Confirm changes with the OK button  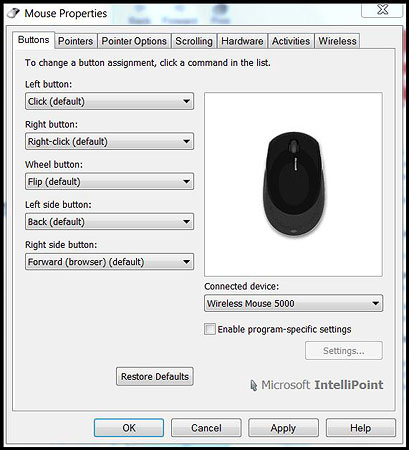point(129,428)
